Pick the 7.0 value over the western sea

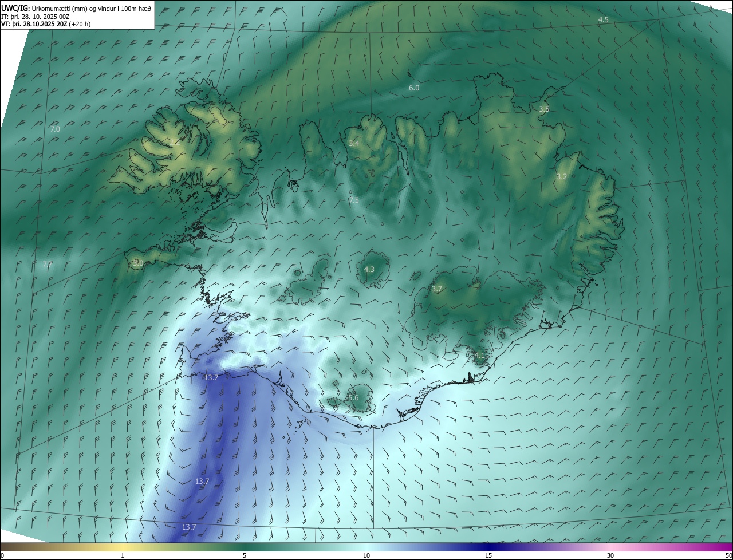point(55,129)
